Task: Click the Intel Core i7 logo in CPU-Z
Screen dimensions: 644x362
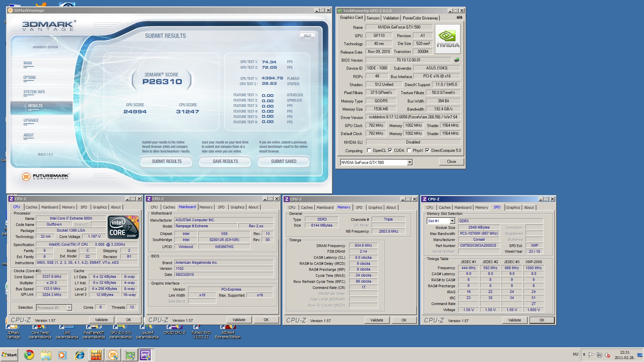Action: pyautogui.click(x=123, y=227)
